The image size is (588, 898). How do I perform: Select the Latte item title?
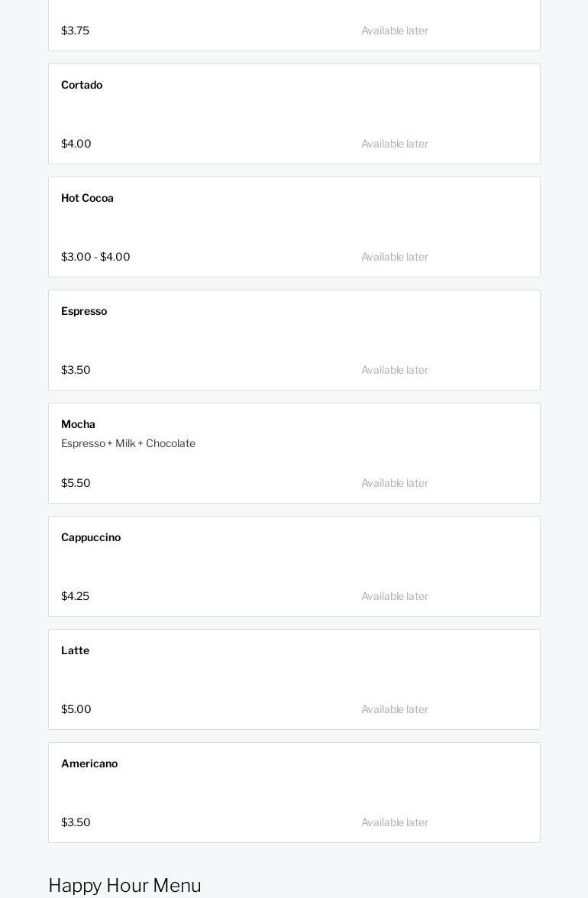point(75,650)
